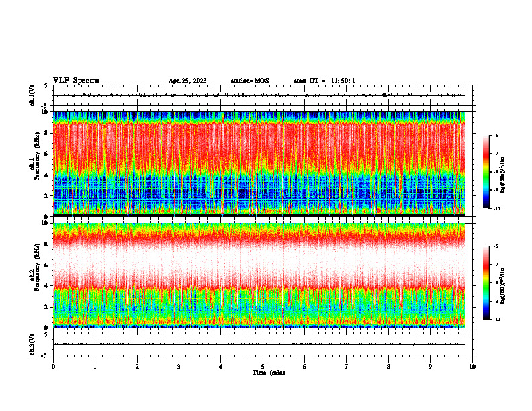Click the "-6" label on ch.2 color bar
Image resolution: width=532 pixels, height=411 pixels.
[496, 246]
